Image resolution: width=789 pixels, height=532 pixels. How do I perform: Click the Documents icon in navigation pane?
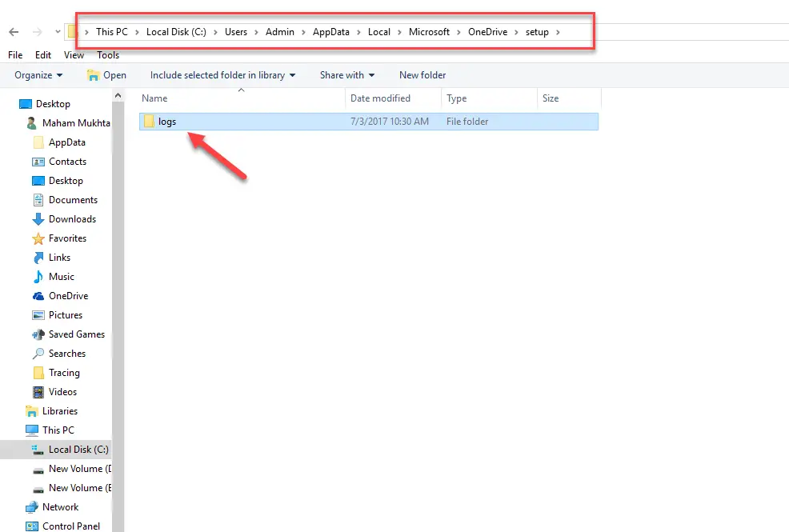(38, 200)
